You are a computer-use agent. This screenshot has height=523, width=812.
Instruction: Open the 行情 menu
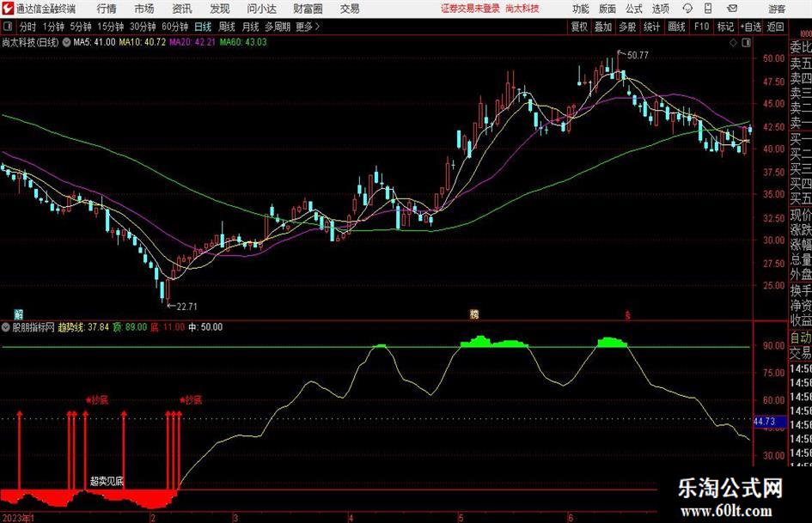point(107,9)
